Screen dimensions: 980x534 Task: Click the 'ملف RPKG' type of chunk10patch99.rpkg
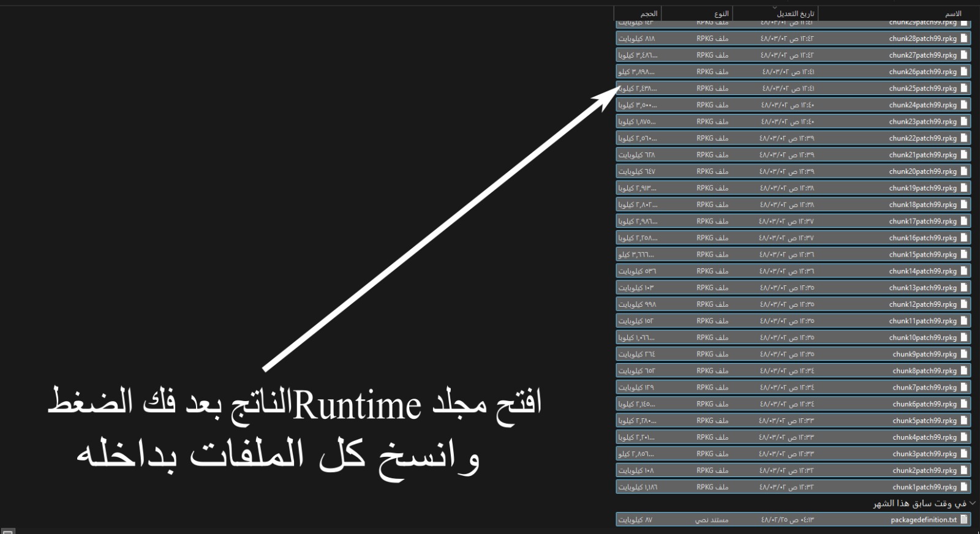pos(712,337)
